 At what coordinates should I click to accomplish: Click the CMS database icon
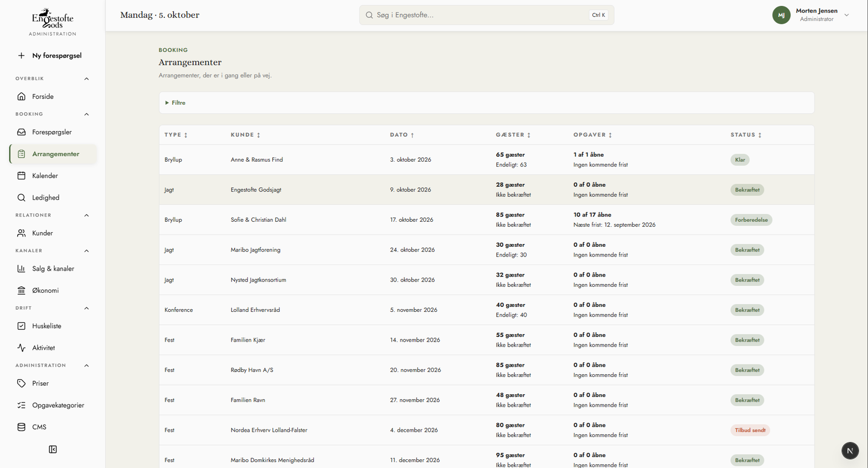pos(21,427)
